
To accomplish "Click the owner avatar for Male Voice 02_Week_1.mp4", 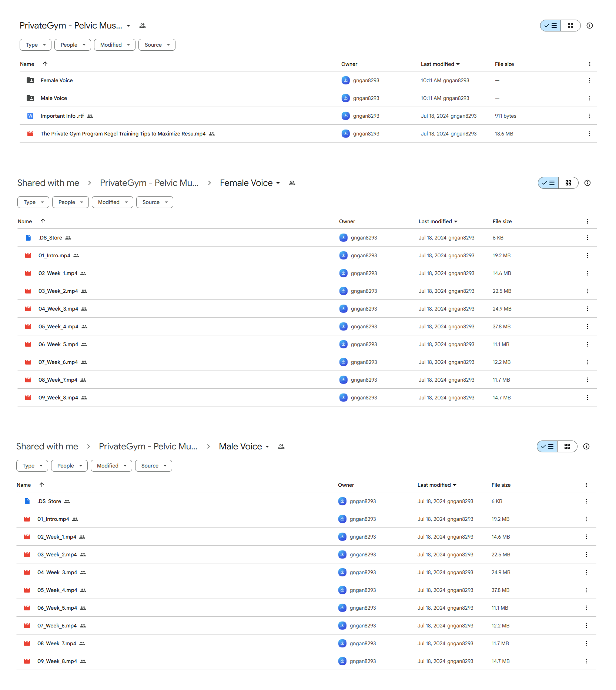I will coord(342,537).
